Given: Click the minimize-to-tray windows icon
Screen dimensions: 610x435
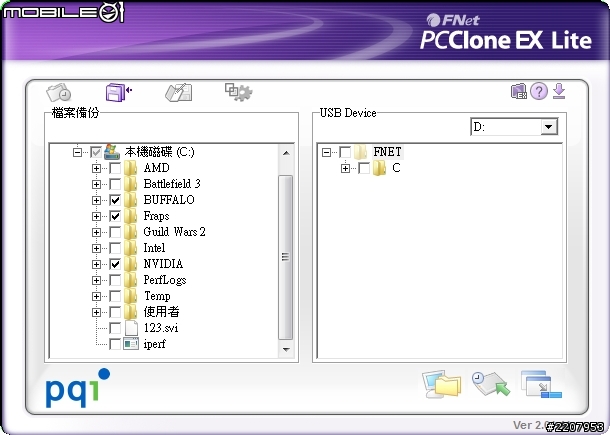Looking at the screenshot, I should click(541, 384).
